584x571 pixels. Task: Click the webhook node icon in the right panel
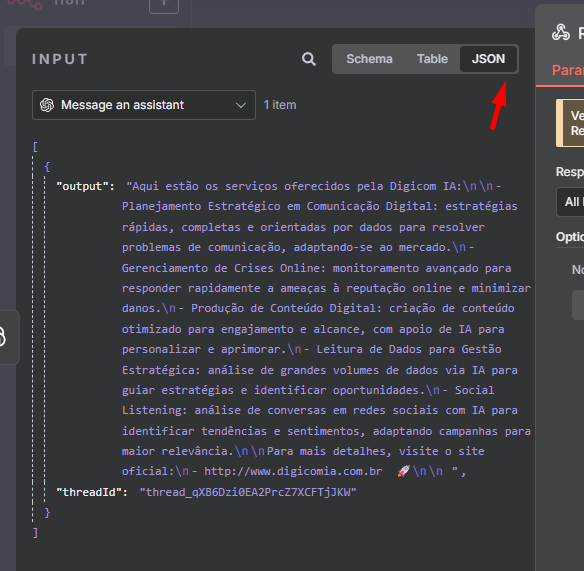tap(561, 32)
